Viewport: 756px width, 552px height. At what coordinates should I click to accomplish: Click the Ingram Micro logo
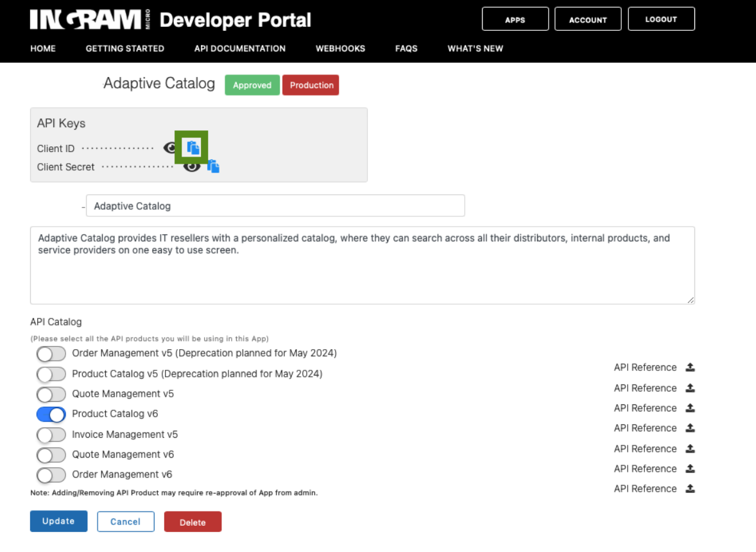click(90, 20)
